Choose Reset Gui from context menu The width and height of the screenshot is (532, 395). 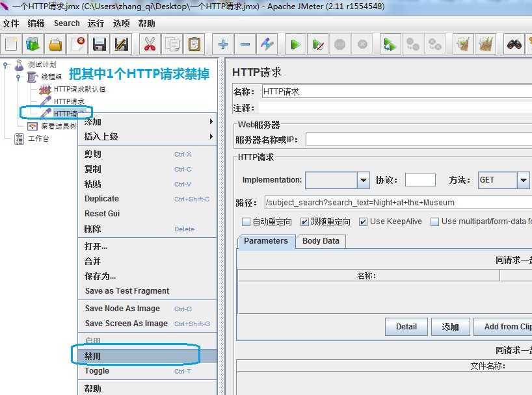pyautogui.click(x=147, y=214)
